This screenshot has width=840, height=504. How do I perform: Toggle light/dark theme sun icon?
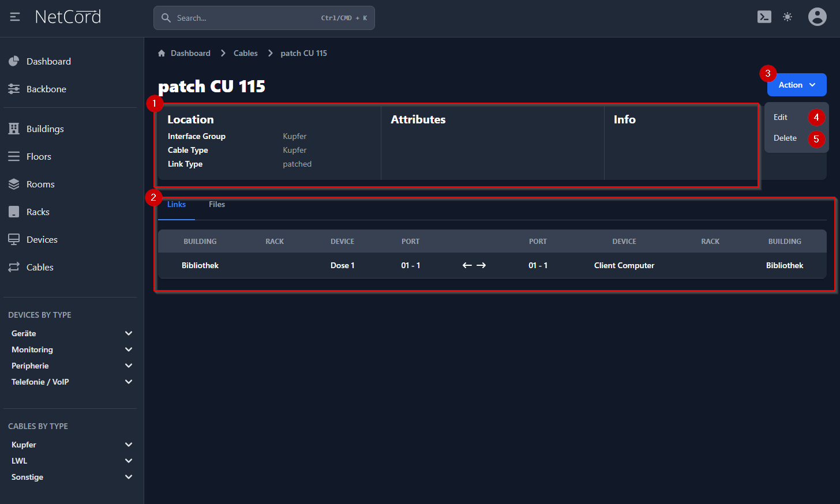787,17
